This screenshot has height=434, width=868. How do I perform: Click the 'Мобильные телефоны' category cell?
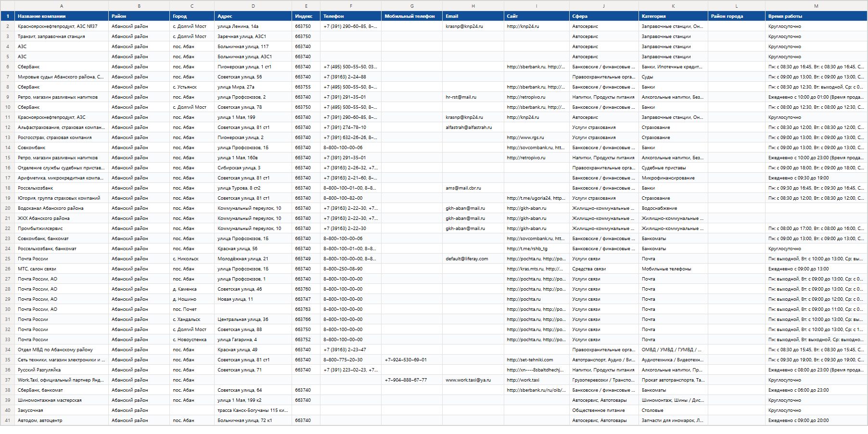point(673,269)
